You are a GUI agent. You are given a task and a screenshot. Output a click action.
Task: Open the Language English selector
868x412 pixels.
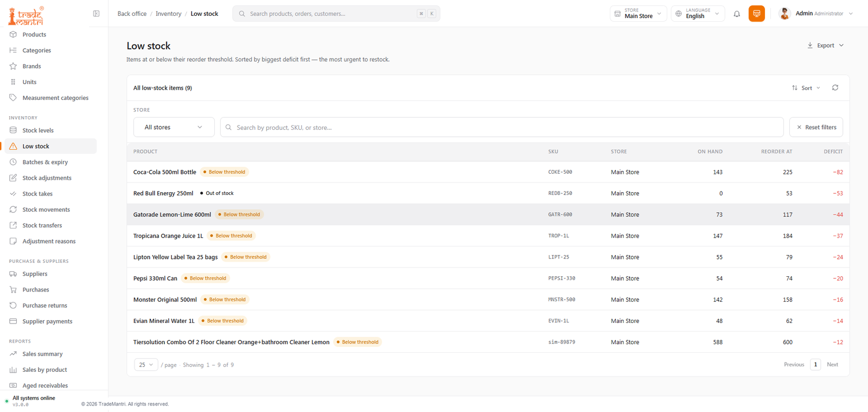coord(698,14)
